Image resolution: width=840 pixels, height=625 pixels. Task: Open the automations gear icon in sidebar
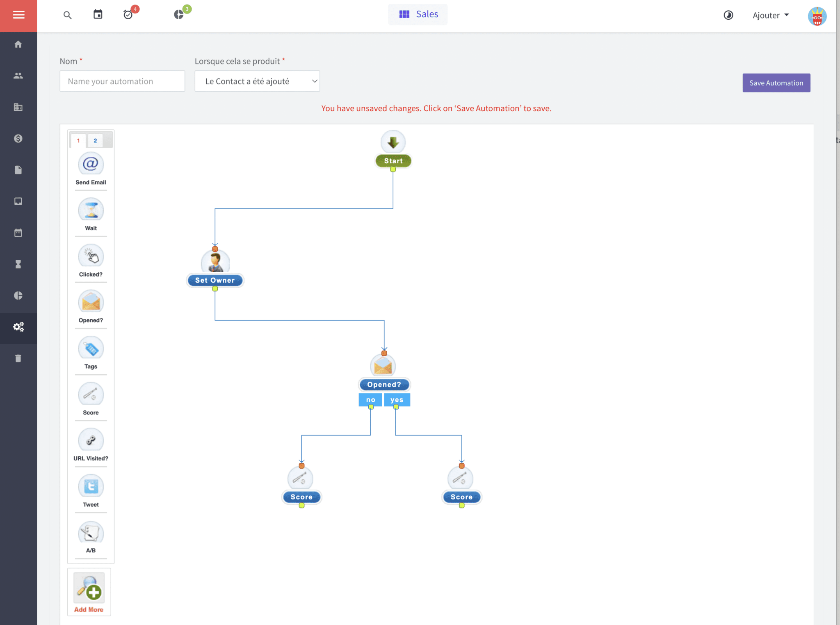click(18, 327)
